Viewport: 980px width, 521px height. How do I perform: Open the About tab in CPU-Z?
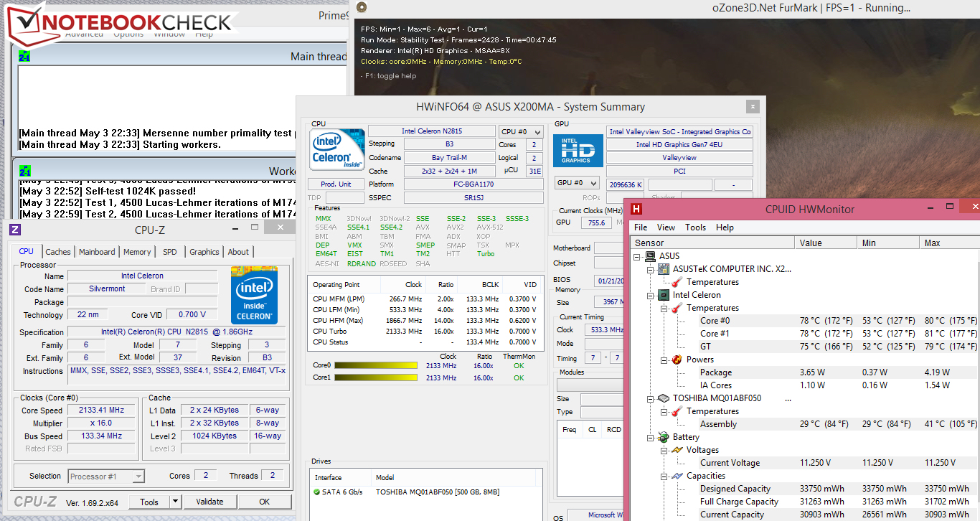click(238, 252)
